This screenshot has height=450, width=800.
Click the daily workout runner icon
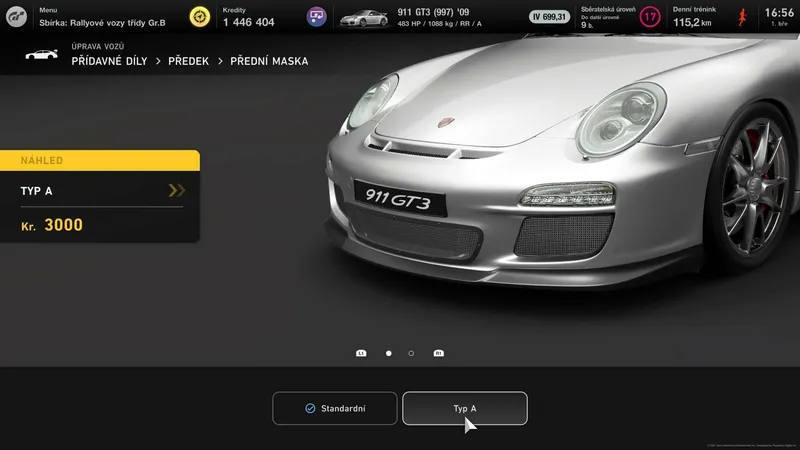pos(742,17)
